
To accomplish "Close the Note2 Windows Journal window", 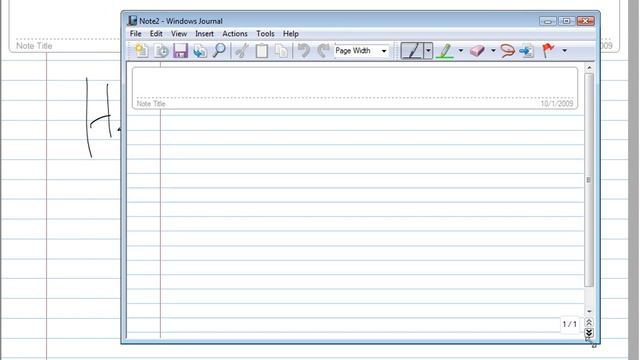I will (x=586, y=21).
